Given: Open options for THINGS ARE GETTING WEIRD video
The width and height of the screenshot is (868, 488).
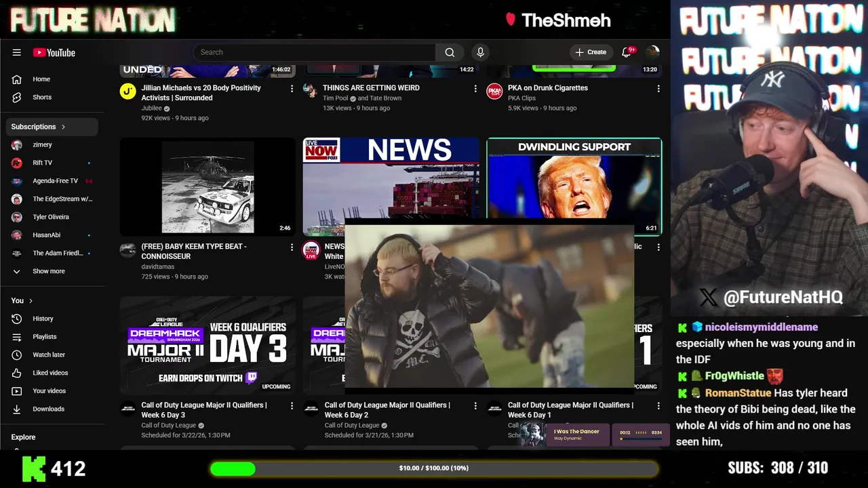Looking at the screenshot, I should 475,89.
